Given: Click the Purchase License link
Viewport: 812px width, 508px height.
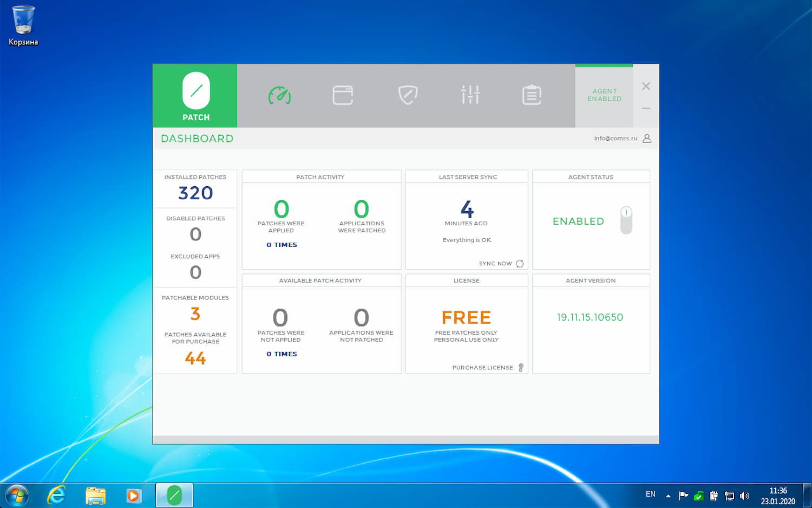Looking at the screenshot, I should pyautogui.click(x=482, y=367).
